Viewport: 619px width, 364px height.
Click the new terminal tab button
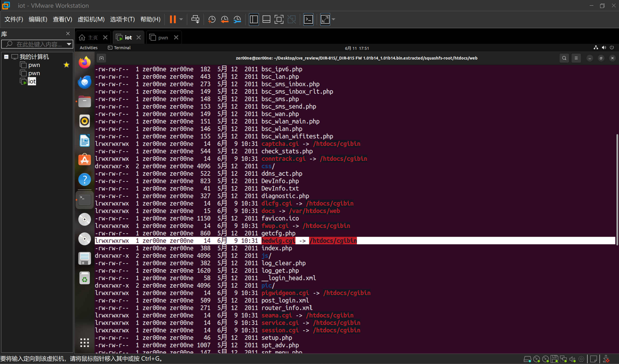click(x=101, y=58)
